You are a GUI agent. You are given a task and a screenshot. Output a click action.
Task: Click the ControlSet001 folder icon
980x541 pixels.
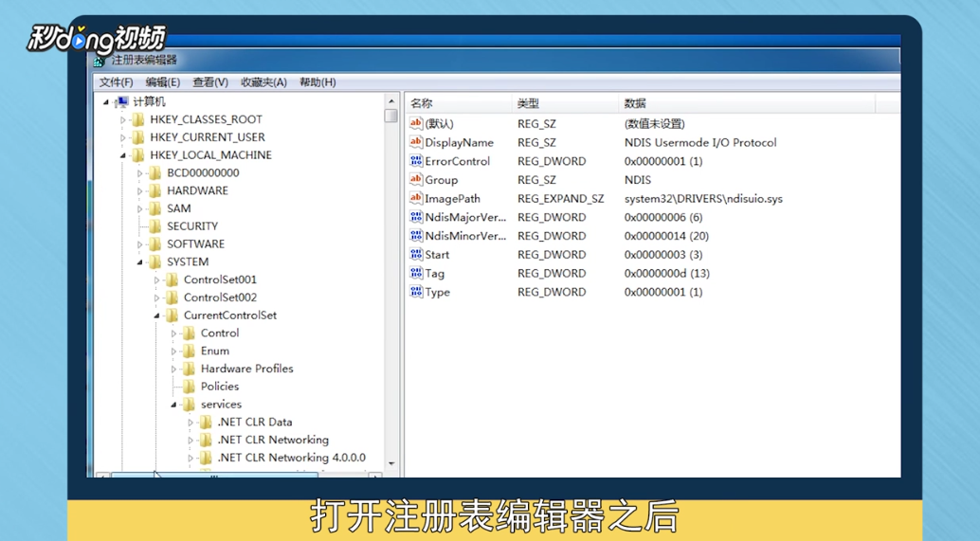pyautogui.click(x=172, y=280)
